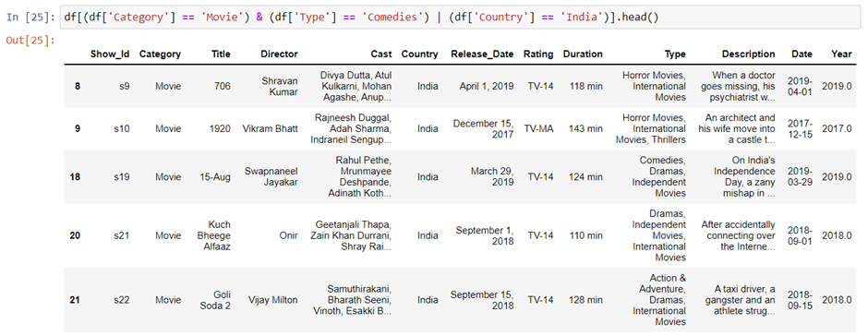Click the Director column header
Screen dimensions: 868x336
pos(279,54)
